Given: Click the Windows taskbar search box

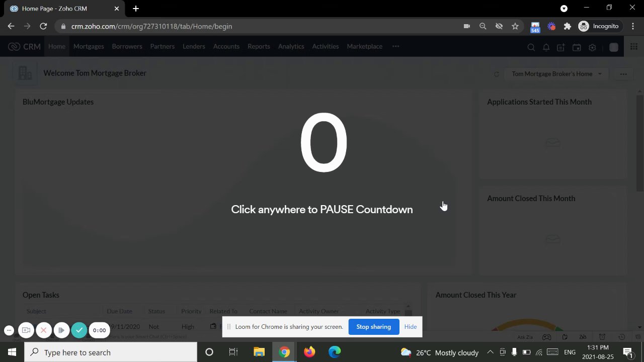Looking at the screenshot, I should [111, 352].
